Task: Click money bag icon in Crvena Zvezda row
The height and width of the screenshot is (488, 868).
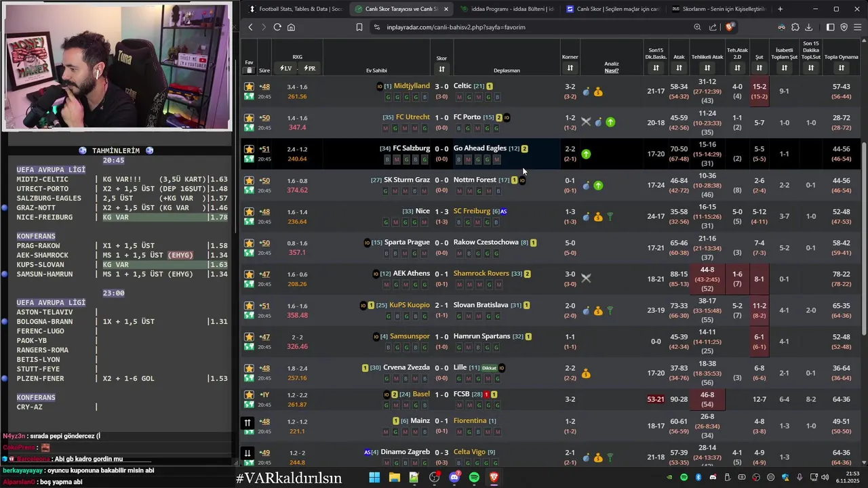Action: coord(586,373)
